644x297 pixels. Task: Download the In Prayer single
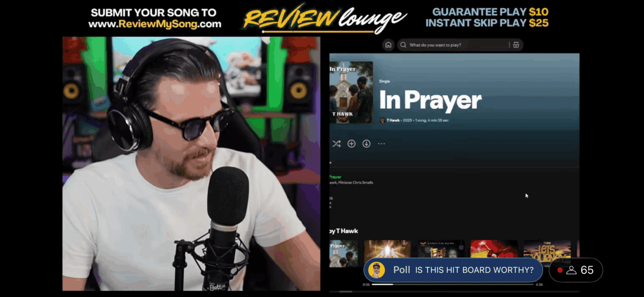click(x=367, y=144)
